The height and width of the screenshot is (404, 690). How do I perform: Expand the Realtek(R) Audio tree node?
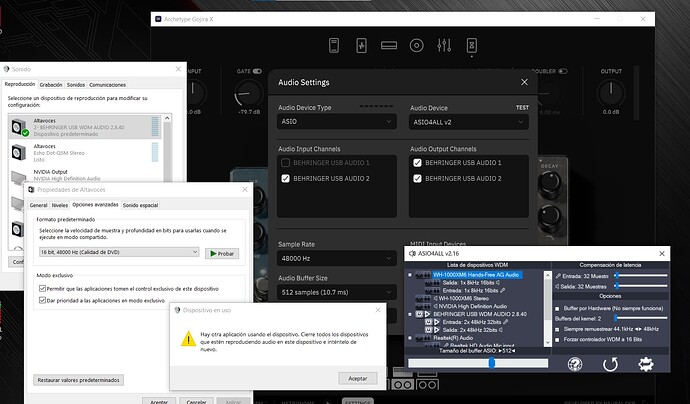point(410,338)
